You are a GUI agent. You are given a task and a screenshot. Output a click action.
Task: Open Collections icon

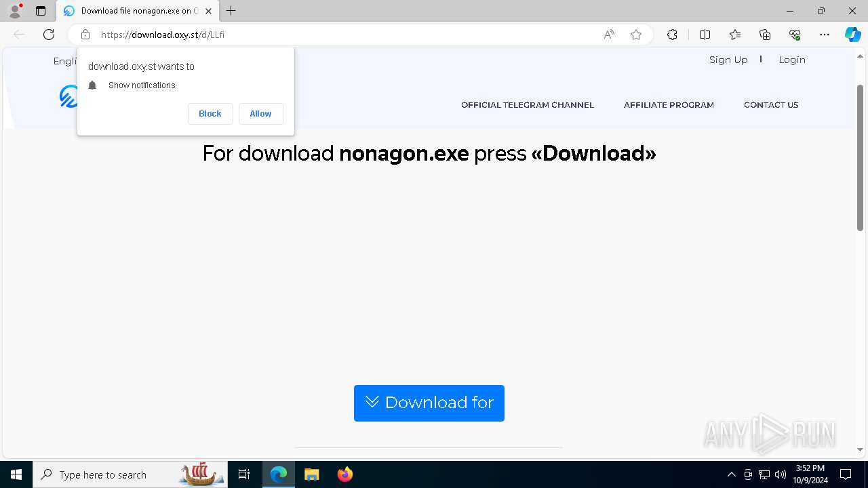pos(765,35)
